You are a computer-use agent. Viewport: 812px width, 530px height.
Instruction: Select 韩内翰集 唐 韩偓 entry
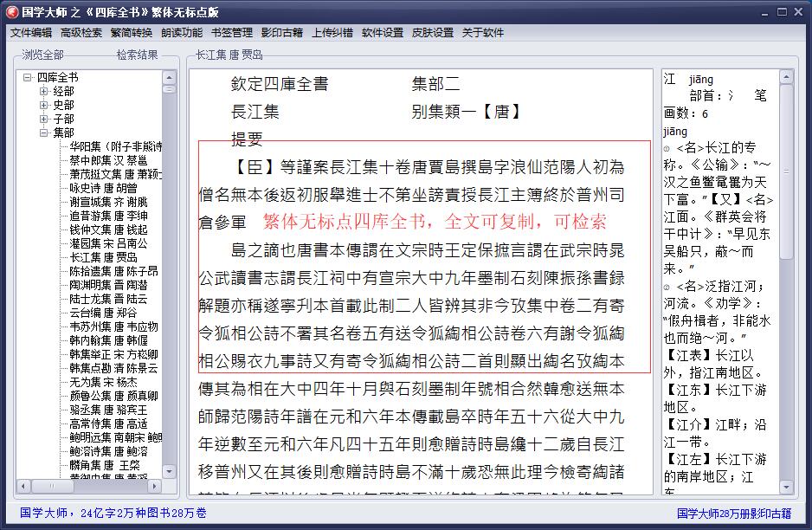[109, 340]
